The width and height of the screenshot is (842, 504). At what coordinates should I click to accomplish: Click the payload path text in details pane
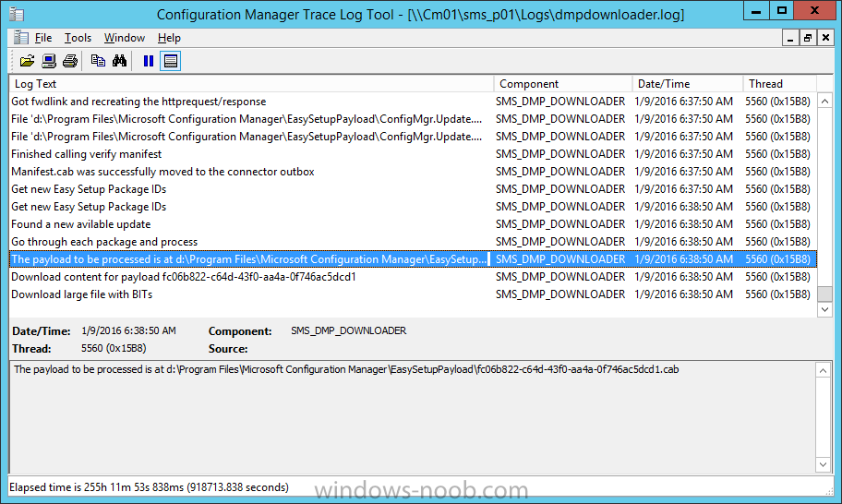346,369
